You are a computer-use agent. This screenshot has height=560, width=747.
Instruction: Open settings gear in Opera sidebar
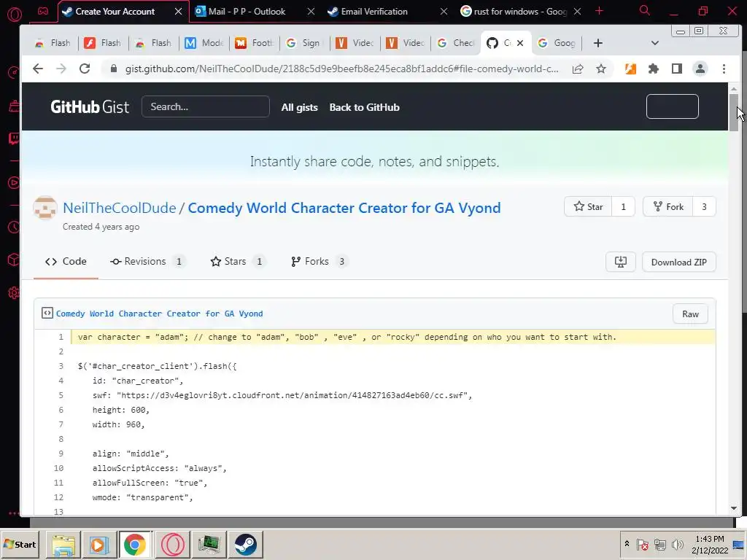14,293
